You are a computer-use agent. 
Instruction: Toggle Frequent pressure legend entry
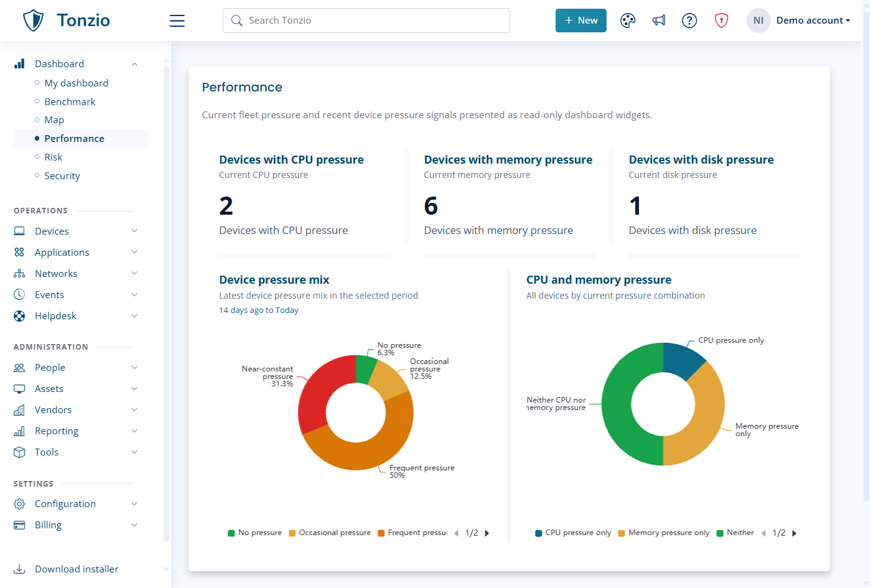coord(412,533)
